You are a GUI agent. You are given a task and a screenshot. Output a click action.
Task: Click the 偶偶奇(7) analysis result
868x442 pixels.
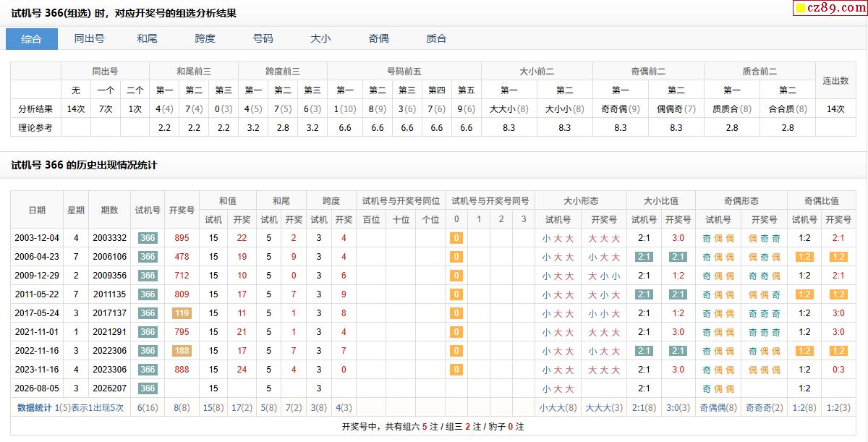click(x=676, y=109)
